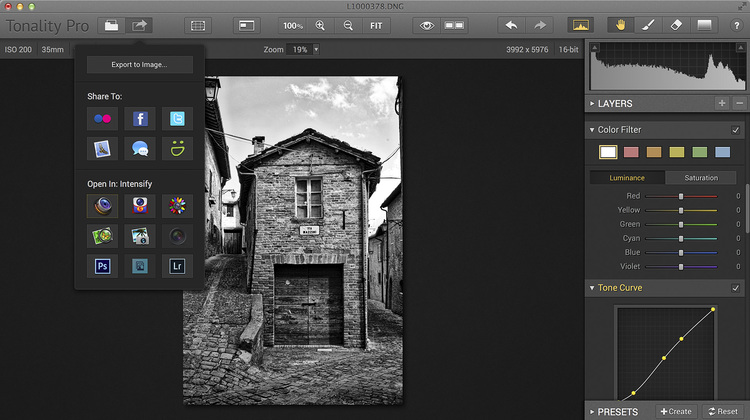The height and width of the screenshot is (420, 750).
Task: Open in Adobe Lightroom
Action: tap(177, 266)
